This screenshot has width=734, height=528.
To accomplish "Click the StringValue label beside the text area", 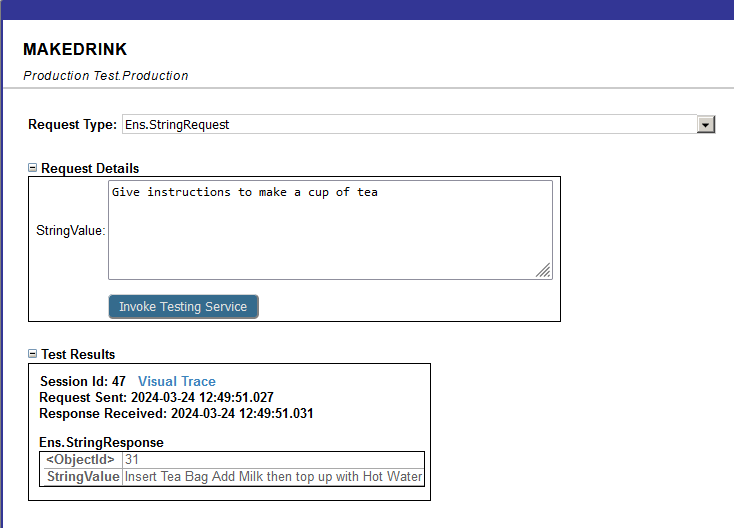I will click(x=70, y=231).
